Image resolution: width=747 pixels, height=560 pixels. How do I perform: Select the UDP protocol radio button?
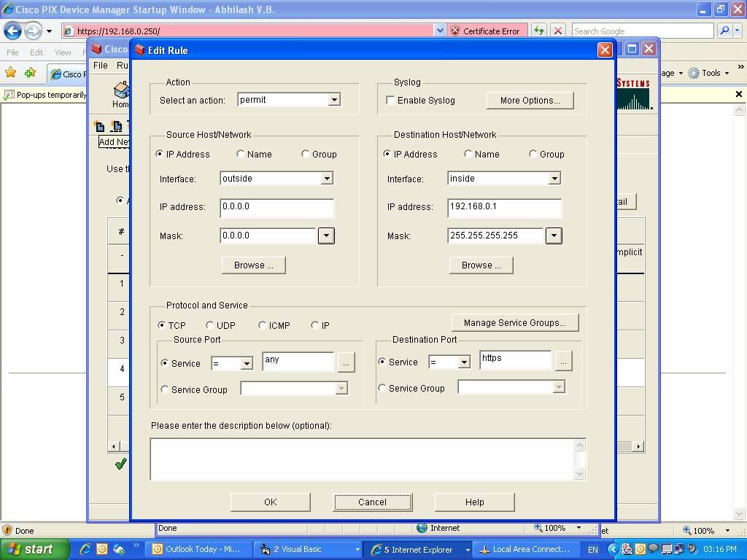pos(210,325)
